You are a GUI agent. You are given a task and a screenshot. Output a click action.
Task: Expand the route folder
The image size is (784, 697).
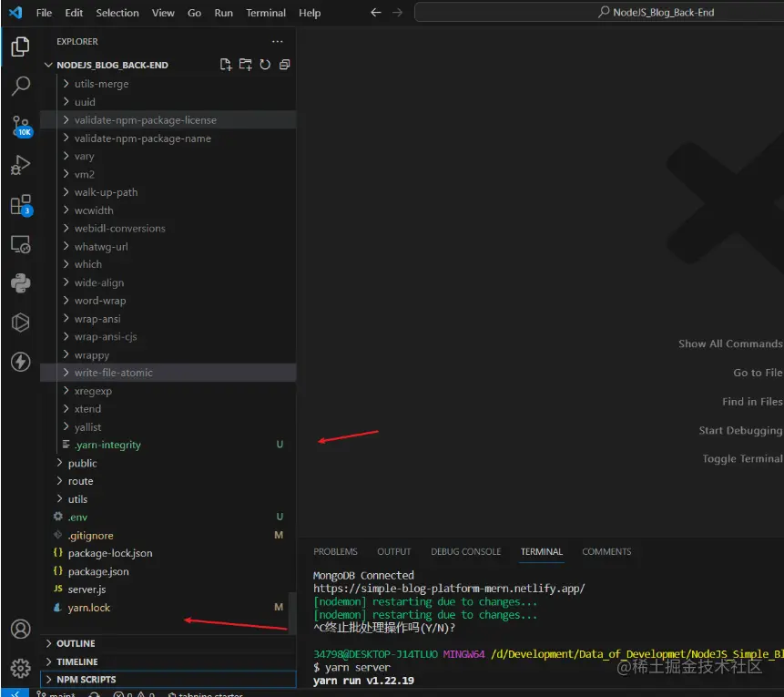pos(168,481)
